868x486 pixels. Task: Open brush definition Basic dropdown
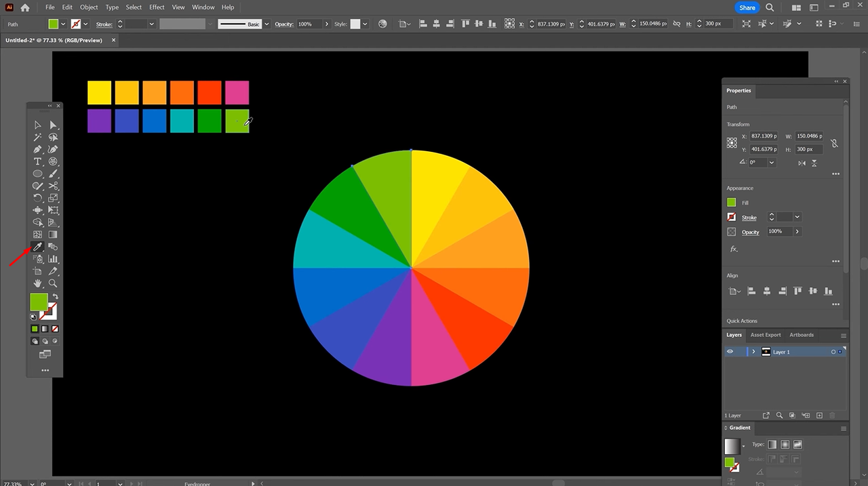pyautogui.click(x=267, y=24)
